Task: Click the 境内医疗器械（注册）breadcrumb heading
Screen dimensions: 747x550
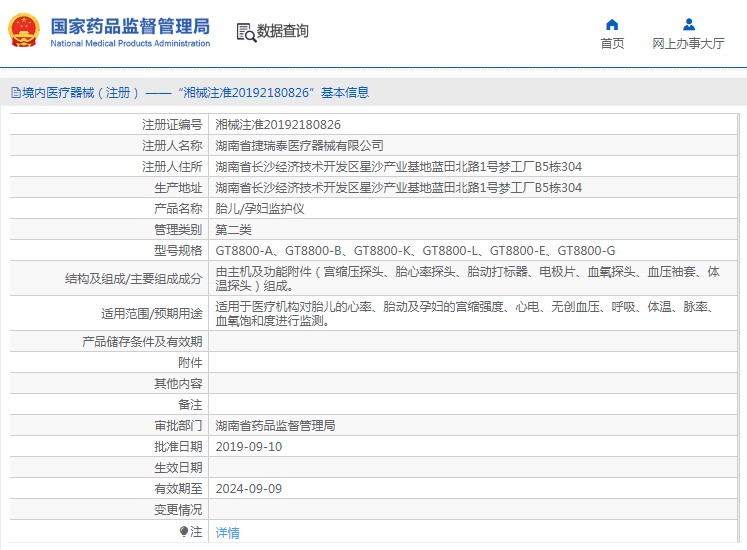Action: [81, 92]
